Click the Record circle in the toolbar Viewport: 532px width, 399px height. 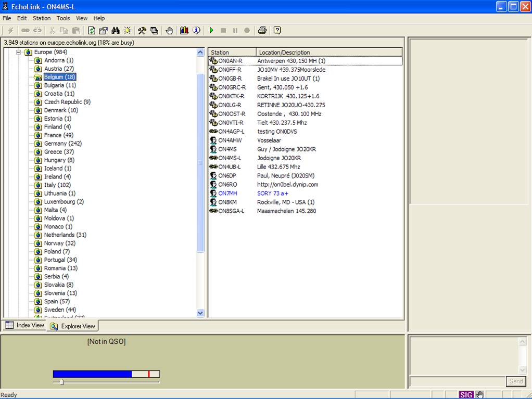point(247,31)
